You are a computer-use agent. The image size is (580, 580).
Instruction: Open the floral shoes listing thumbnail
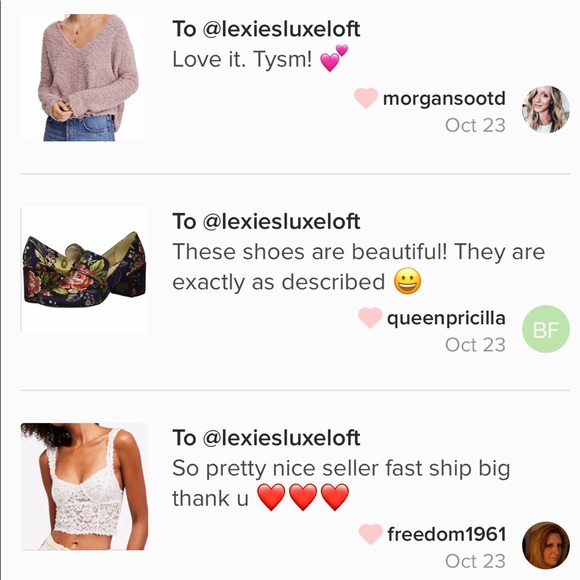[x=84, y=270]
